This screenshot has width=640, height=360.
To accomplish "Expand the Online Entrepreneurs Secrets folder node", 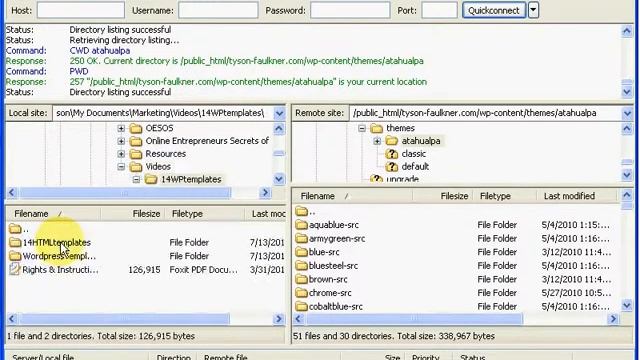I will [121, 141].
